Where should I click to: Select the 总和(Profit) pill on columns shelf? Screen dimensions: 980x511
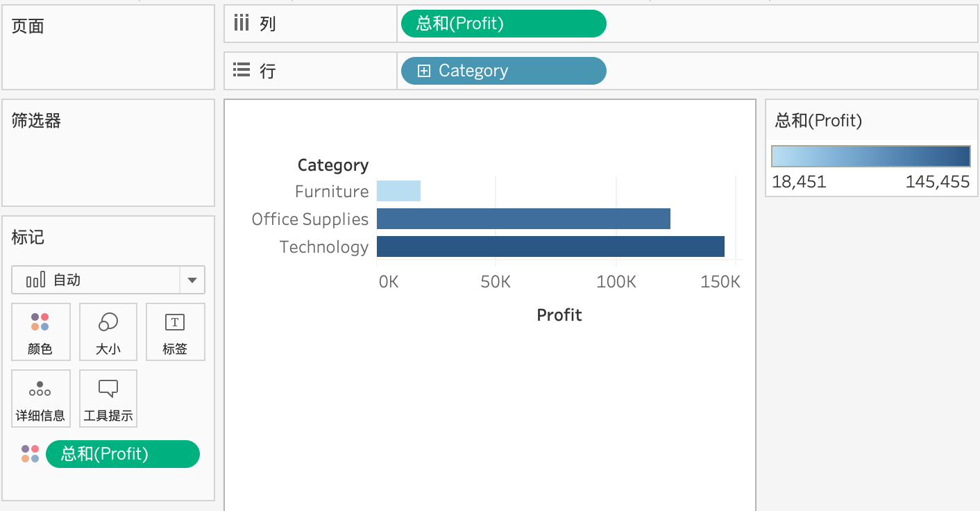tap(504, 24)
